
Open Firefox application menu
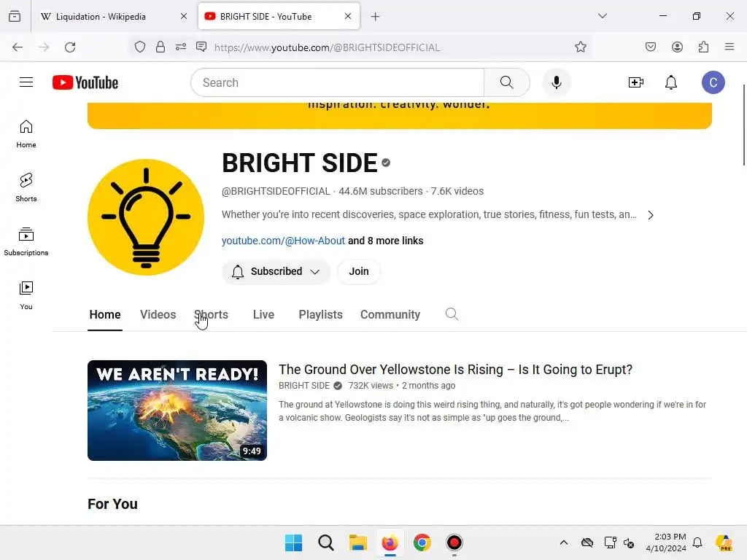[729, 47]
